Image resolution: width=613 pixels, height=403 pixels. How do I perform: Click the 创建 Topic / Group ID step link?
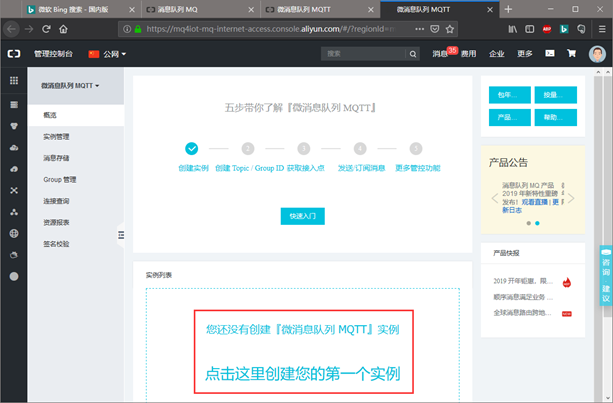pos(249,168)
